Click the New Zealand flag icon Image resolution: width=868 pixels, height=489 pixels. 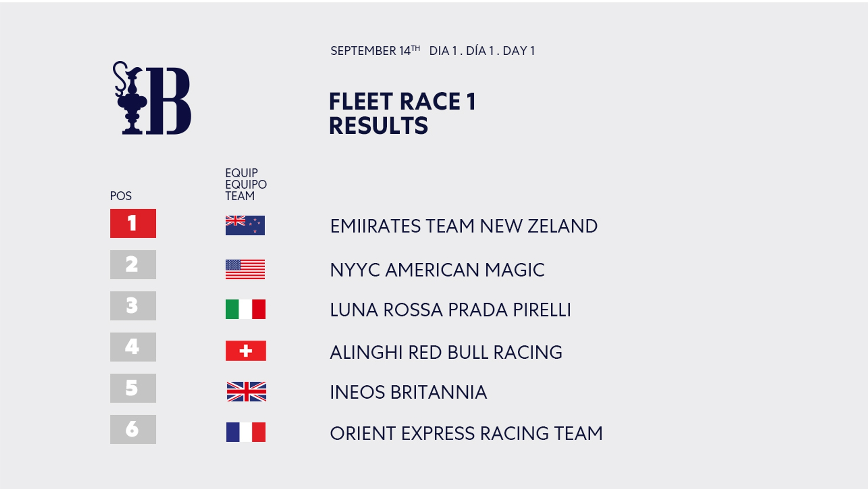(x=245, y=225)
